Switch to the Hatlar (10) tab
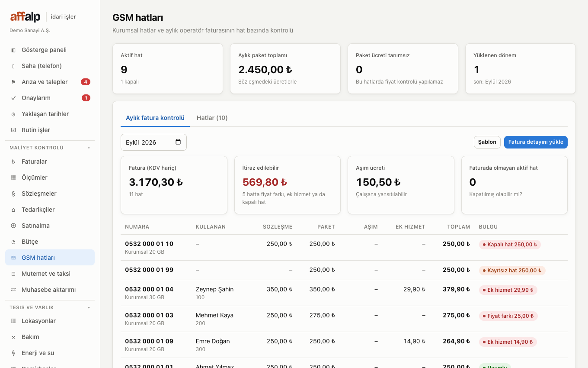This screenshot has width=588, height=368. tap(212, 118)
